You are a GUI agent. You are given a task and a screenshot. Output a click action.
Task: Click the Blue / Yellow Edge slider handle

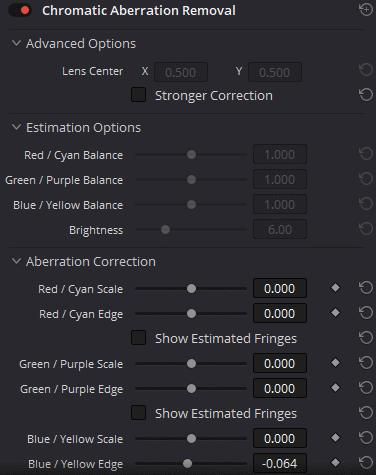point(188,463)
